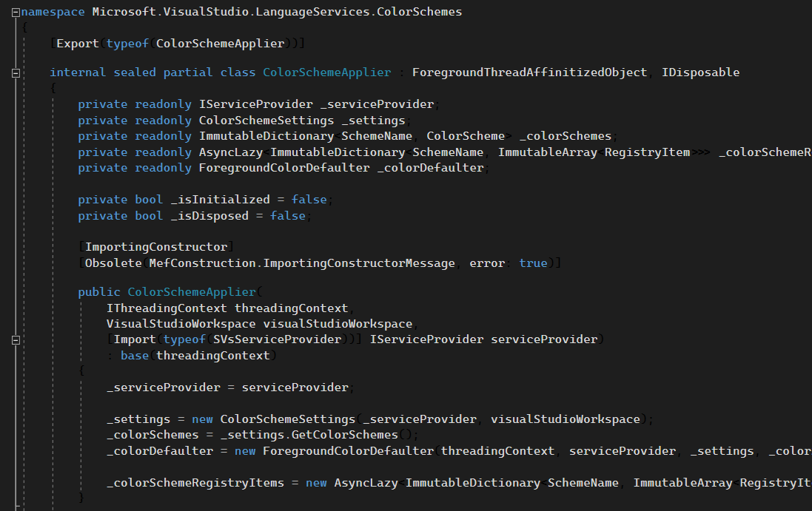
Task: Click SVsServiceProvider in Import attribute
Action: pos(277,340)
